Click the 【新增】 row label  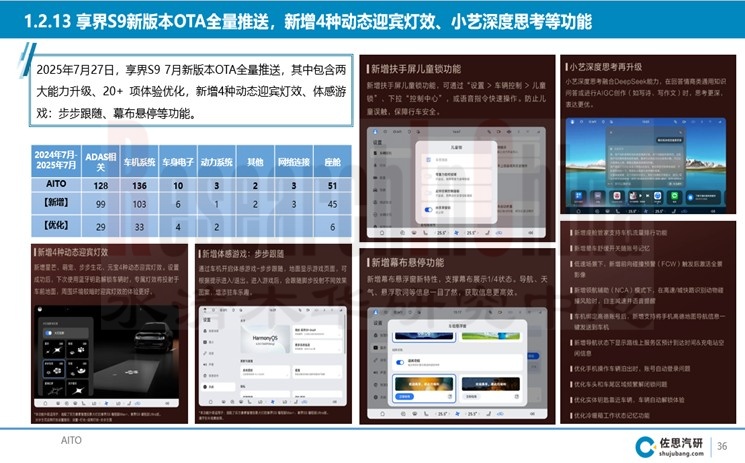point(56,203)
